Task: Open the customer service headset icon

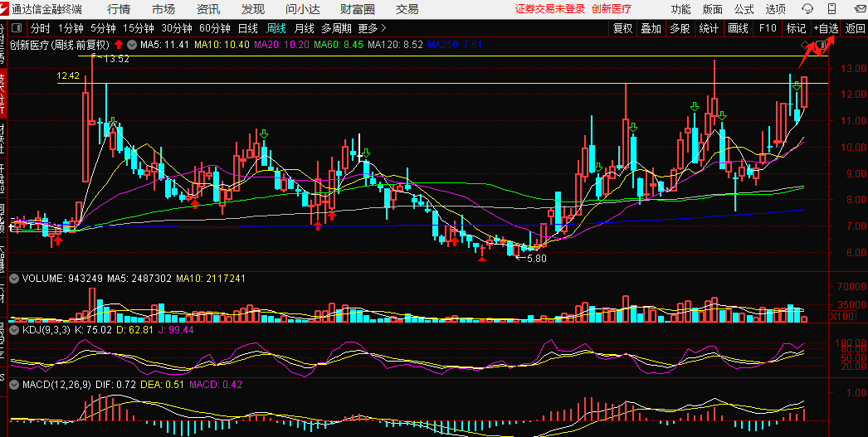Action: tap(807, 9)
